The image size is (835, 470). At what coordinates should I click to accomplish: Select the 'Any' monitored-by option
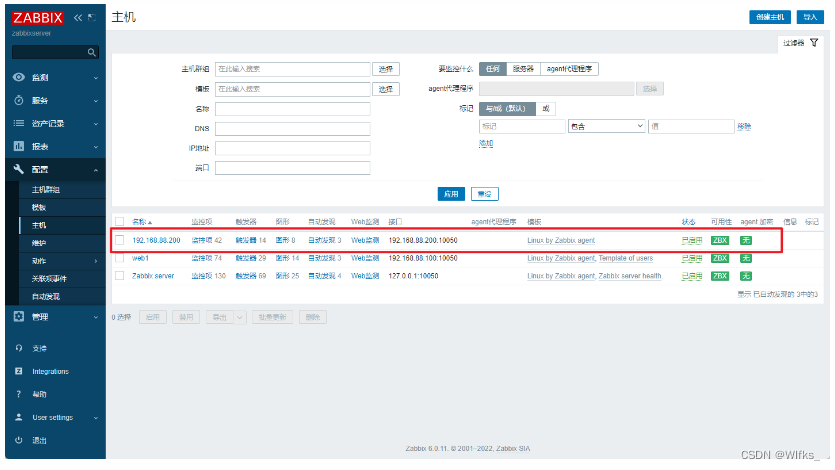[493, 69]
